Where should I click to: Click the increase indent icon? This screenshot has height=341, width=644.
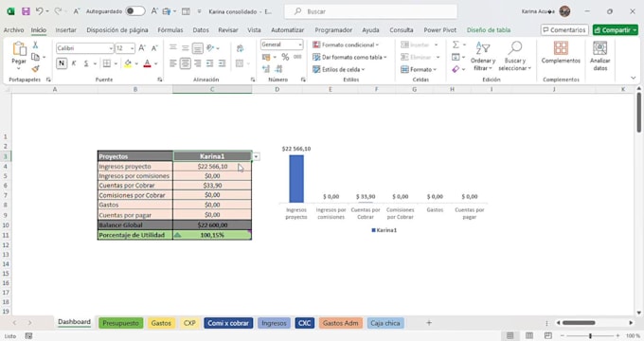pos(223,63)
